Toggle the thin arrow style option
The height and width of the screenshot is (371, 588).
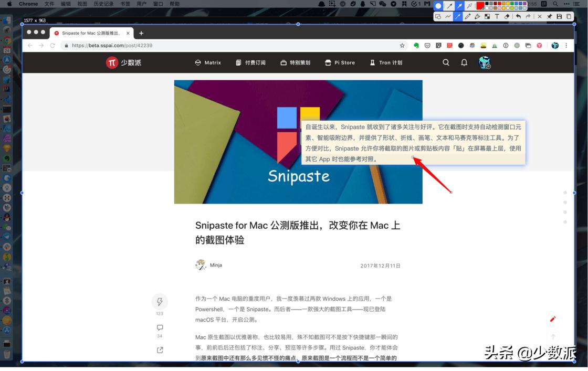pos(449,5)
